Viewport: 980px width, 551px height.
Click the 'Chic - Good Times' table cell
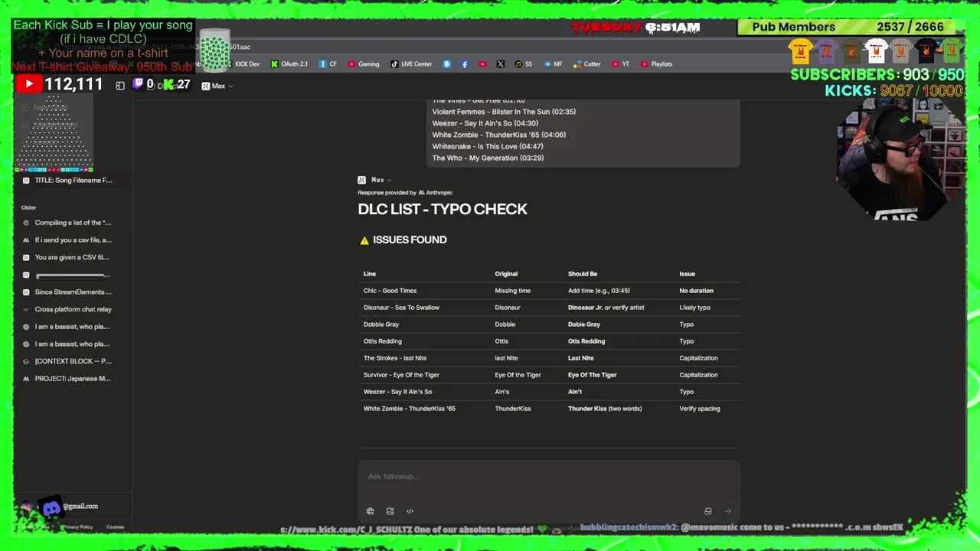point(390,291)
